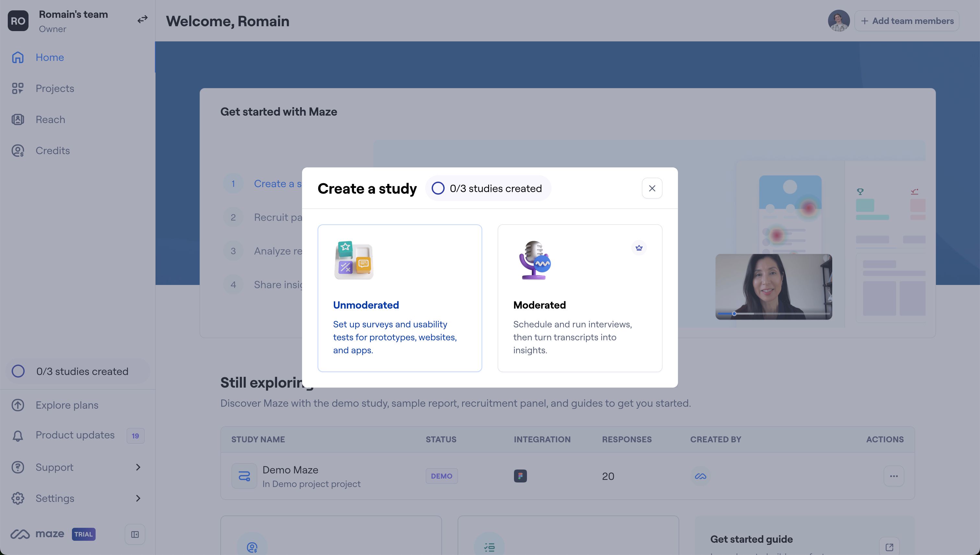Click the DEMO status badge
Screen dimensions: 980x555
442,476
